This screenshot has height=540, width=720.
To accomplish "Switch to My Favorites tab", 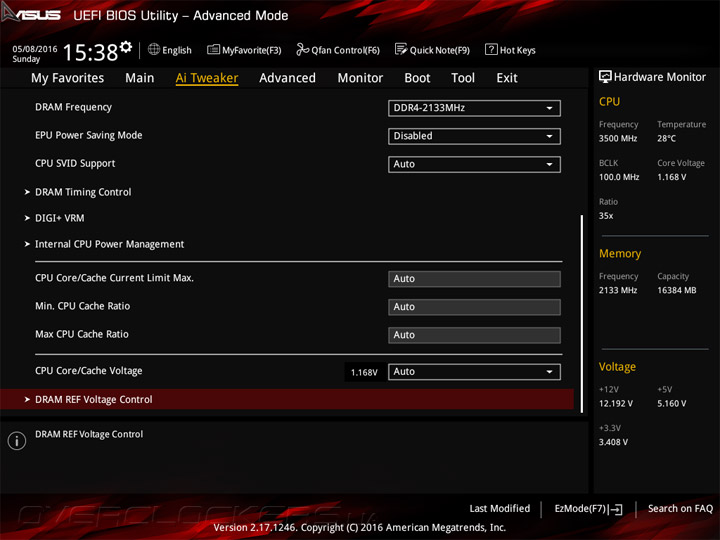I will (x=68, y=78).
